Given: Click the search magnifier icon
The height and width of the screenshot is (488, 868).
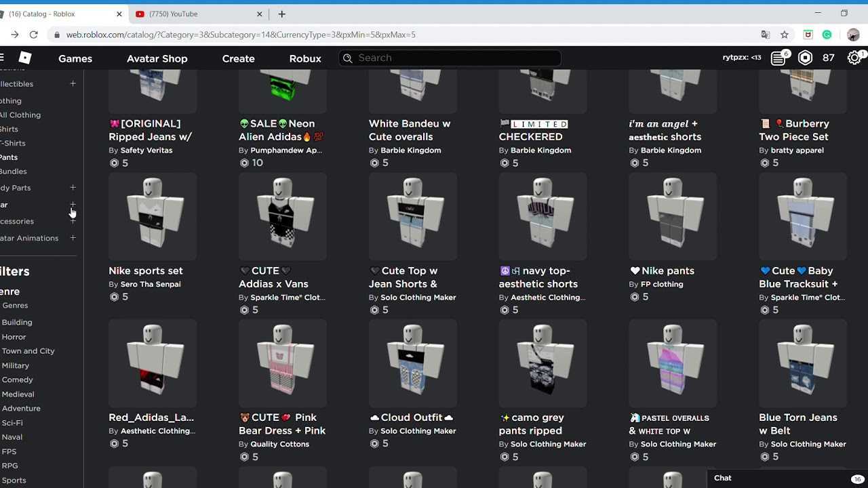Looking at the screenshot, I should point(348,58).
